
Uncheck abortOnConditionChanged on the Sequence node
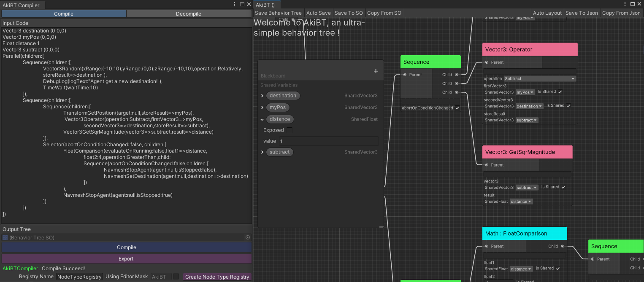pyautogui.click(x=457, y=108)
